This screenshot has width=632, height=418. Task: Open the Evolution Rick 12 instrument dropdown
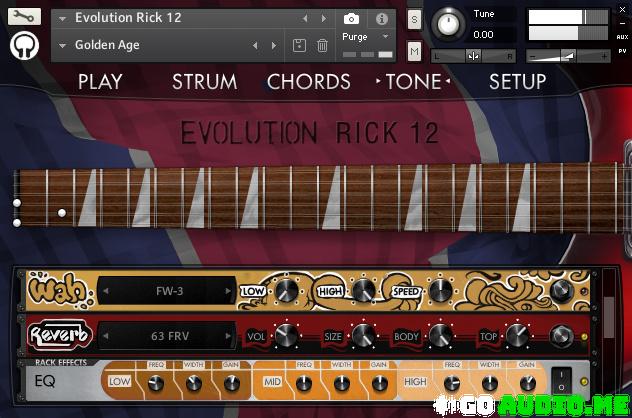[x=62, y=19]
